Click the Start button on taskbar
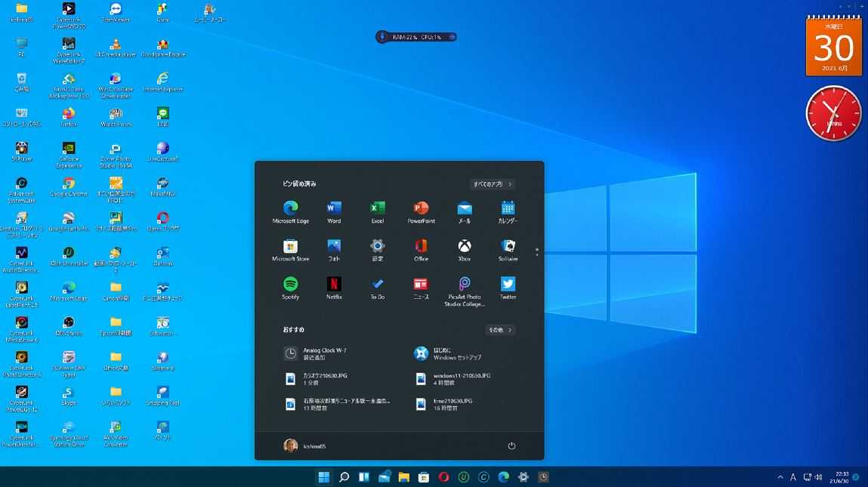This screenshot has height=487, width=868. (x=324, y=476)
